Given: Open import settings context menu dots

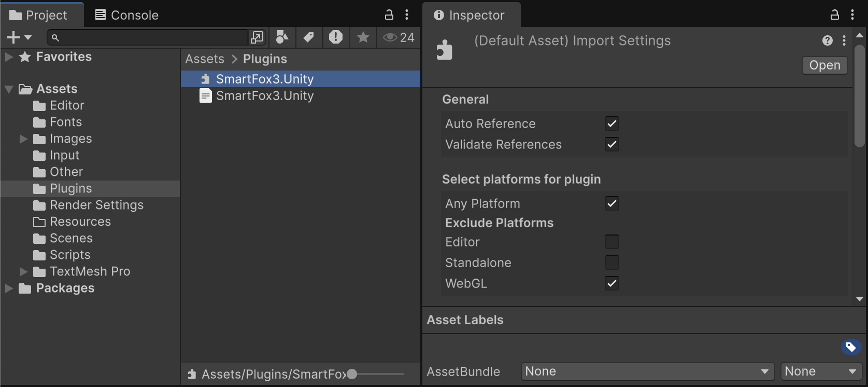Looking at the screenshot, I should tap(844, 40).
